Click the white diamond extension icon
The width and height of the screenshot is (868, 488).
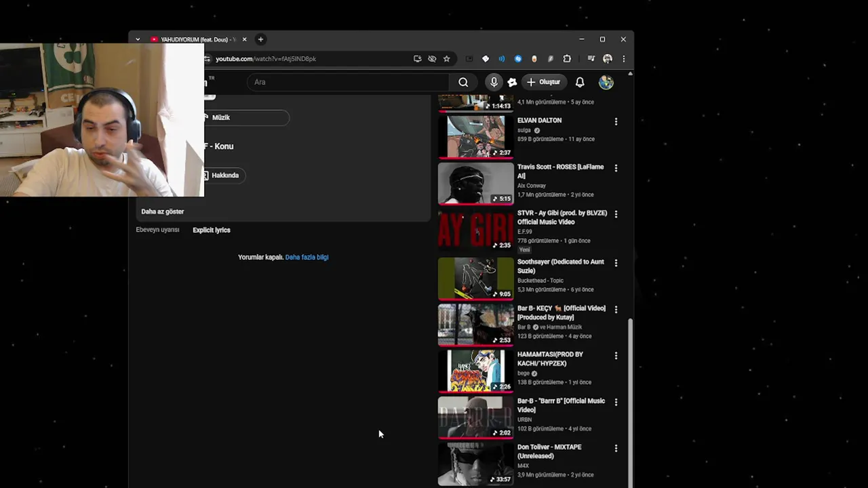tap(486, 59)
